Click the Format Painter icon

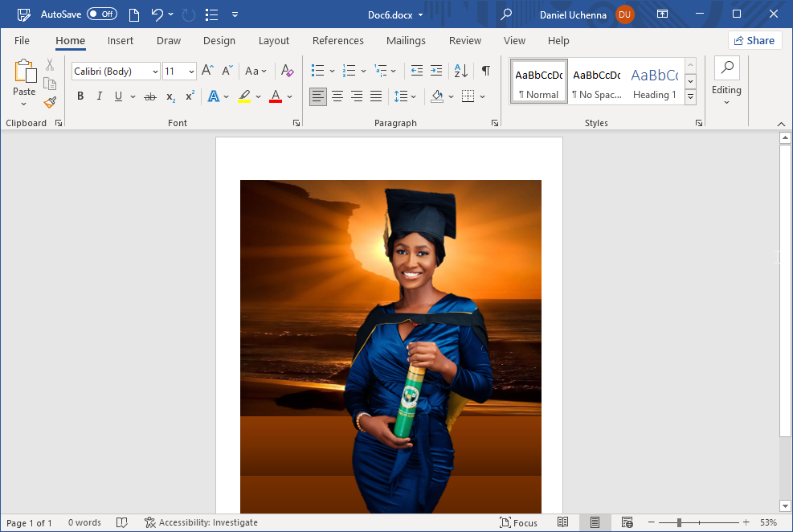pos(50,103)
